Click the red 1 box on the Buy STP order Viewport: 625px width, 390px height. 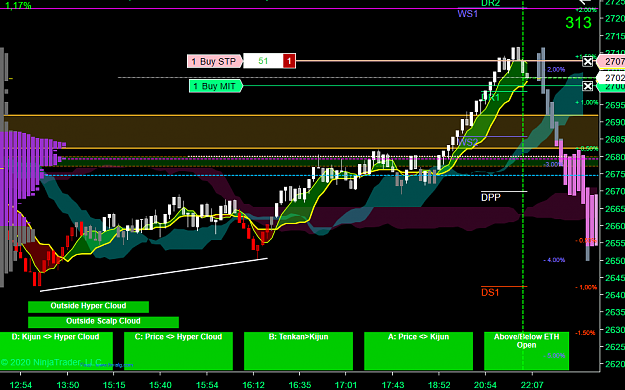point(289,61)
